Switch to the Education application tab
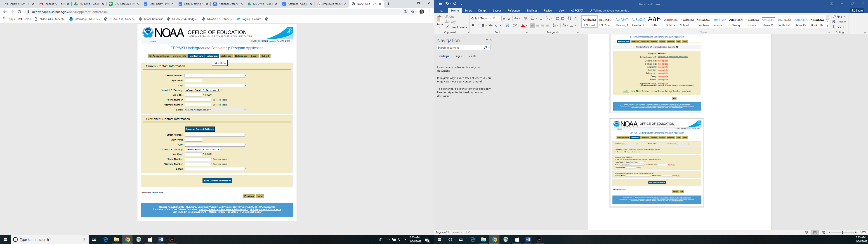The width and height of the screenshot is (868, 244). pyautogui.click(x=212, y=56)
